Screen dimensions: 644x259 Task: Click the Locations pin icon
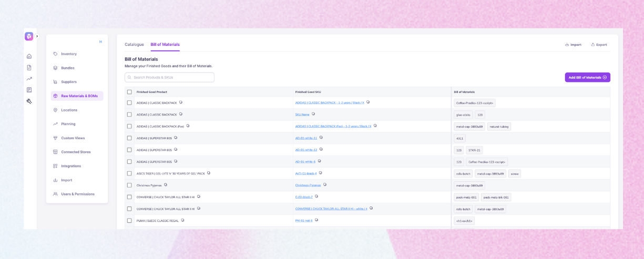click(x=55, y=110)
